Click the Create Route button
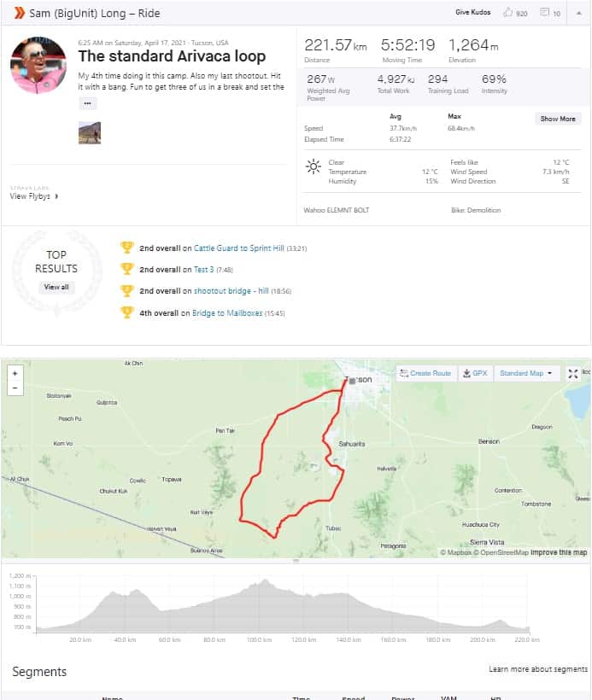This screenshot has height=700, width=592. 425,373
